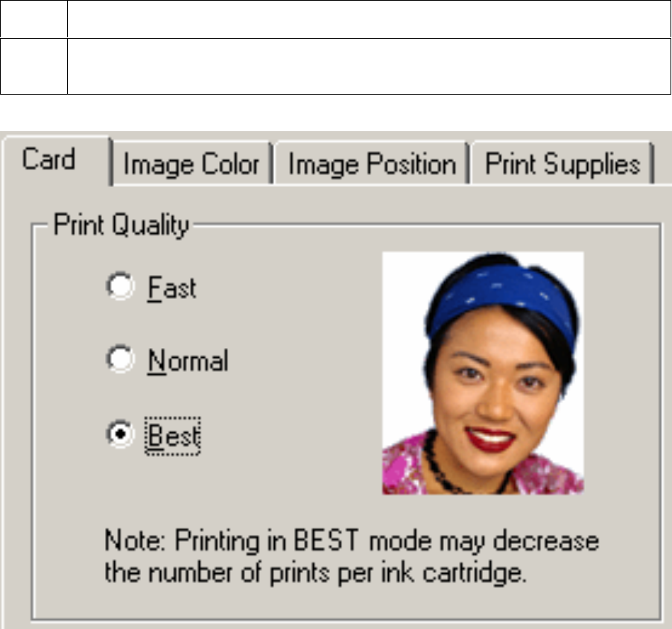The height and width of the screenshot is (629, 672).
Task: Click the Print Quality group label
Action: tap(121, 225)
